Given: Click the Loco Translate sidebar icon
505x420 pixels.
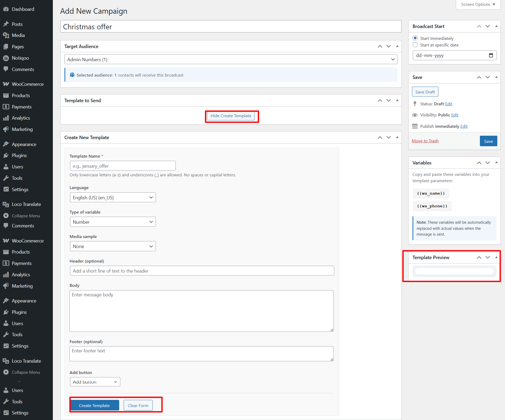Looking at the screenshot, I should [x=6, y=204].
